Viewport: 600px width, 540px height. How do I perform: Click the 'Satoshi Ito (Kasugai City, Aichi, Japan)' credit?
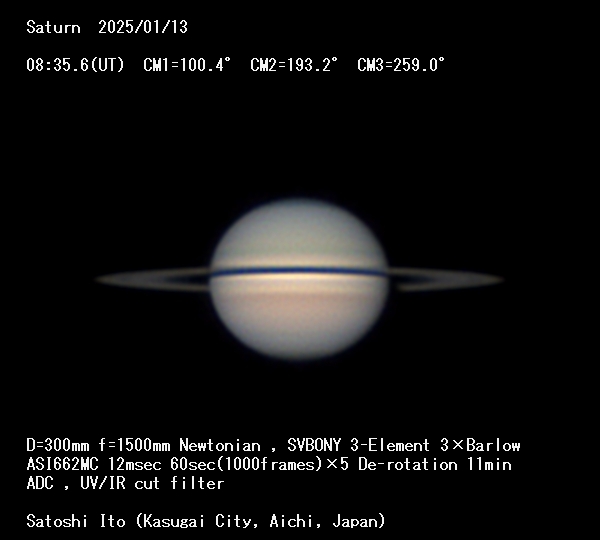(x=205, y=521)
